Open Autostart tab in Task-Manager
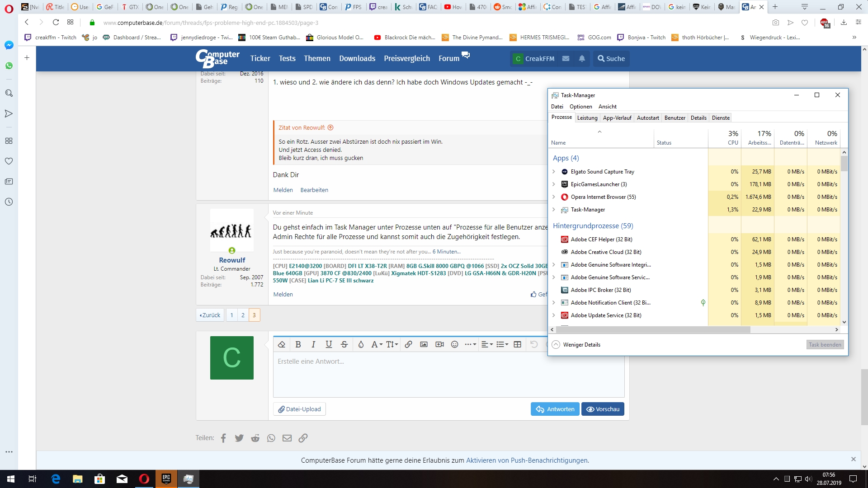This screenshot has width=868, height=488. click(x=648, y=118)
